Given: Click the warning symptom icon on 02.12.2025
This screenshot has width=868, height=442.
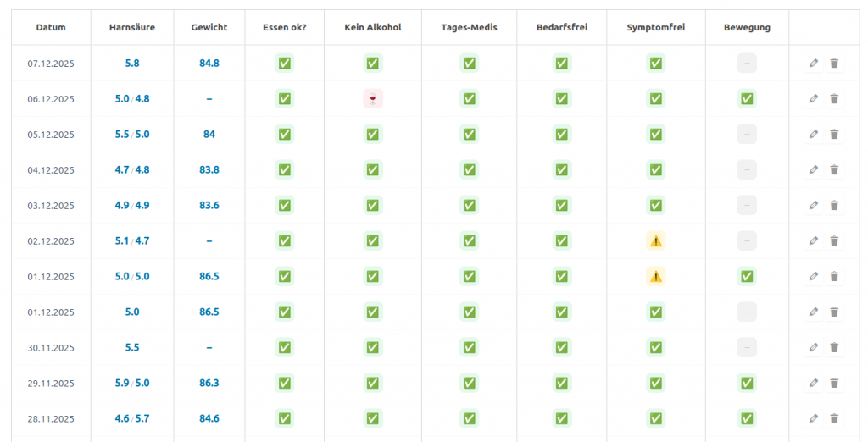Looking at the screenshot, I should [656, 241].
